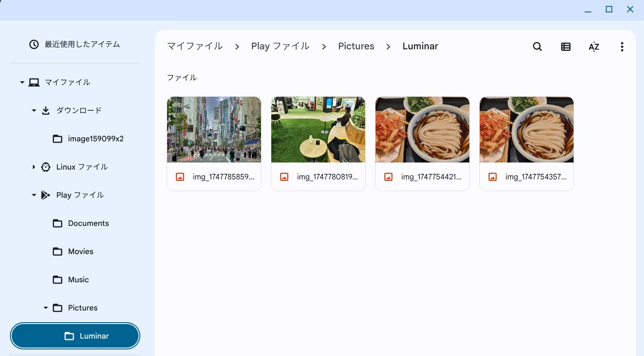Click the Documents folder icon
The width and height of the screenshot is (644, 356).
coord(57,224)
